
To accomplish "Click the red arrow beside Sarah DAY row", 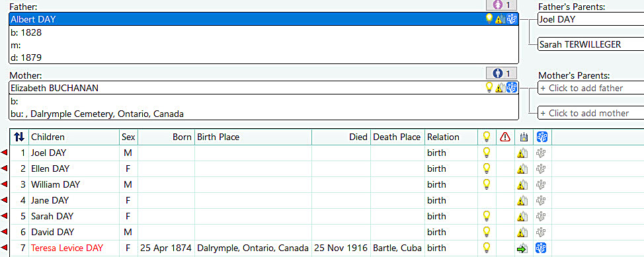I will tap(5, 216).
